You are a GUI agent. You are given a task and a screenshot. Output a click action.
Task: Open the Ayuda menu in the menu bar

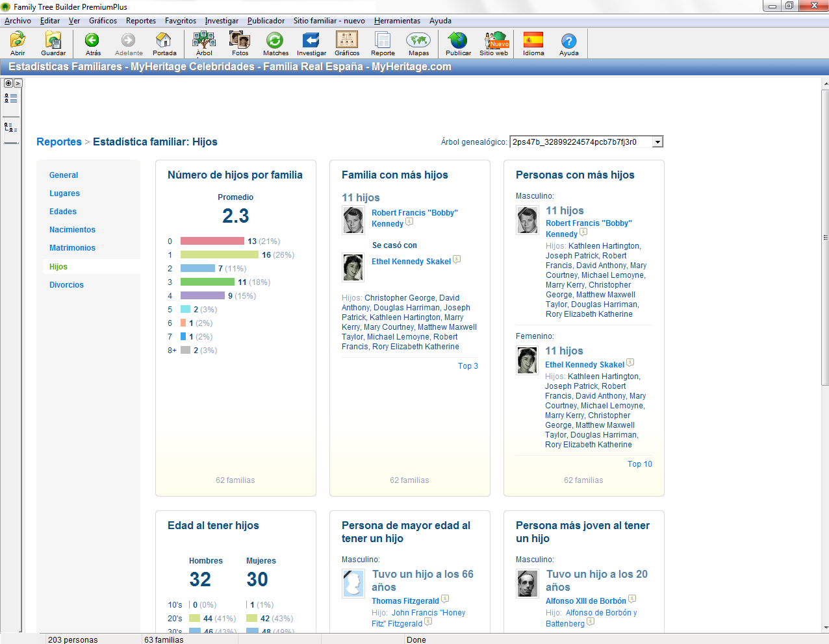coord(440,21)
